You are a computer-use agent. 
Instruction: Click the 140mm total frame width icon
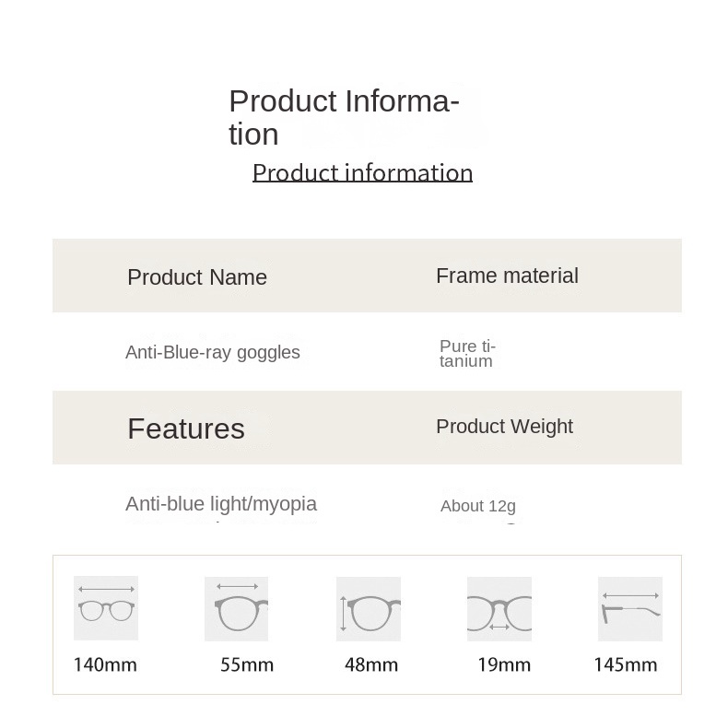click(106, 608)
